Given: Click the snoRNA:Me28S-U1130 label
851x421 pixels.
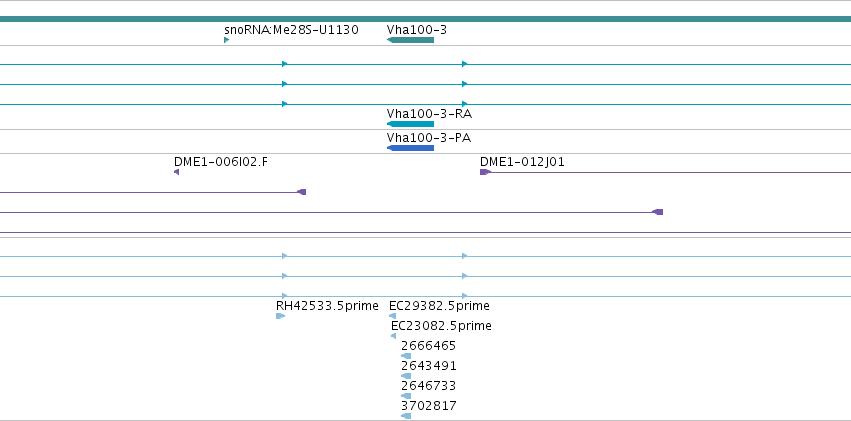Looking at the screenshot, I should [291, 29].
